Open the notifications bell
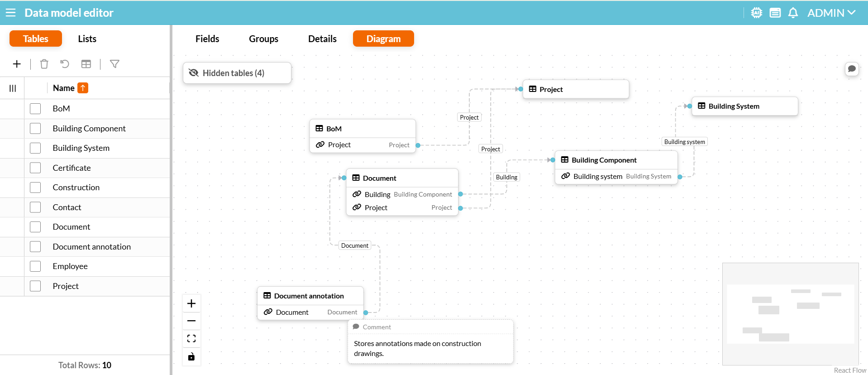 click(x=793, y=13)
